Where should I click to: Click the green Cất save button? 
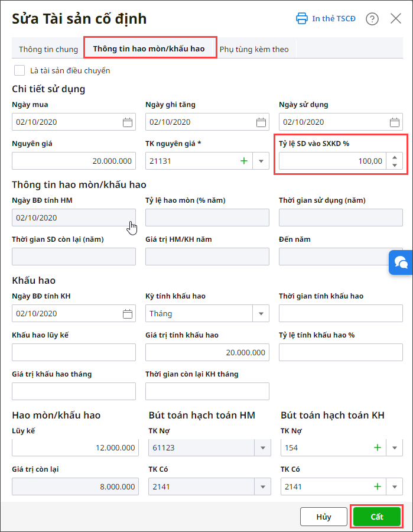pos(377,517)
